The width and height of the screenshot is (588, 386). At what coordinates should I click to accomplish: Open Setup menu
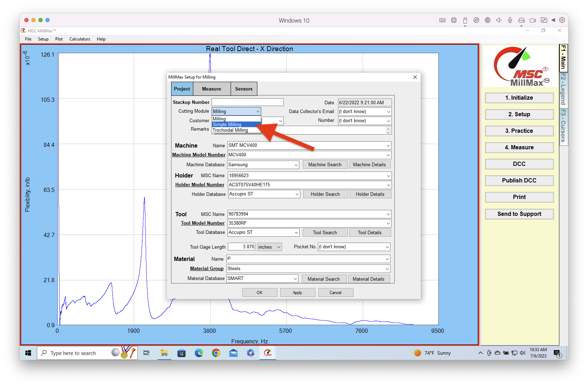coord(43,39)
